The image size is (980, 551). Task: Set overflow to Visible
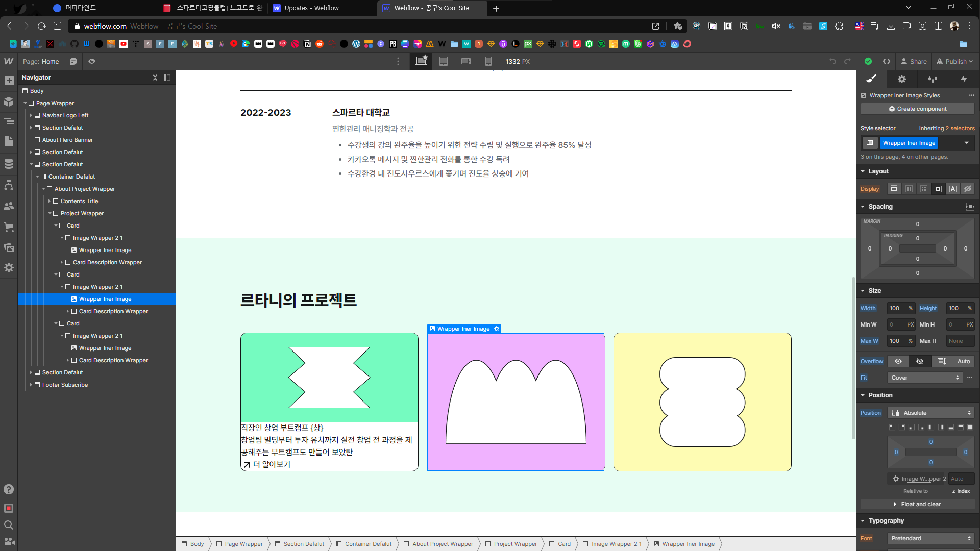pos(898,361)
